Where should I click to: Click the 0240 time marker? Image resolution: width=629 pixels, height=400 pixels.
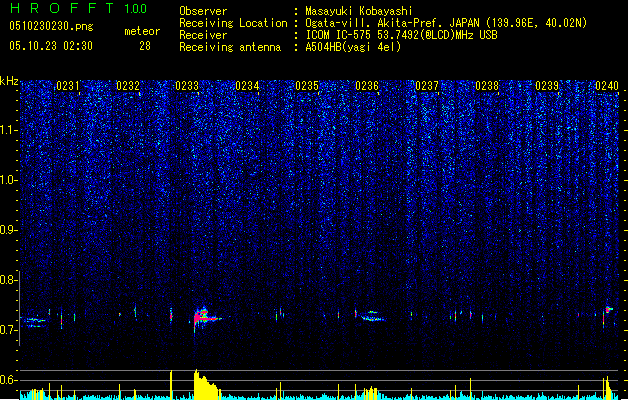click(607, 86)
